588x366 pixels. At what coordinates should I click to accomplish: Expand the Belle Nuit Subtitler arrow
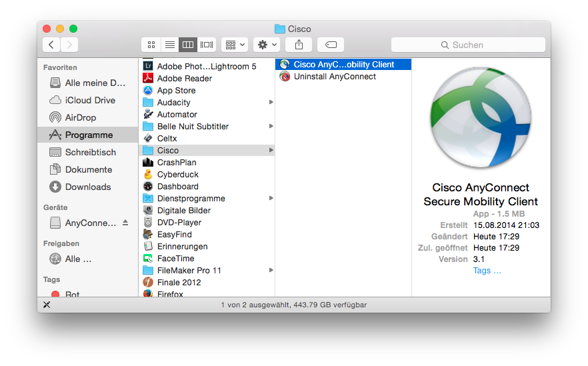click(x=271, y=126)
